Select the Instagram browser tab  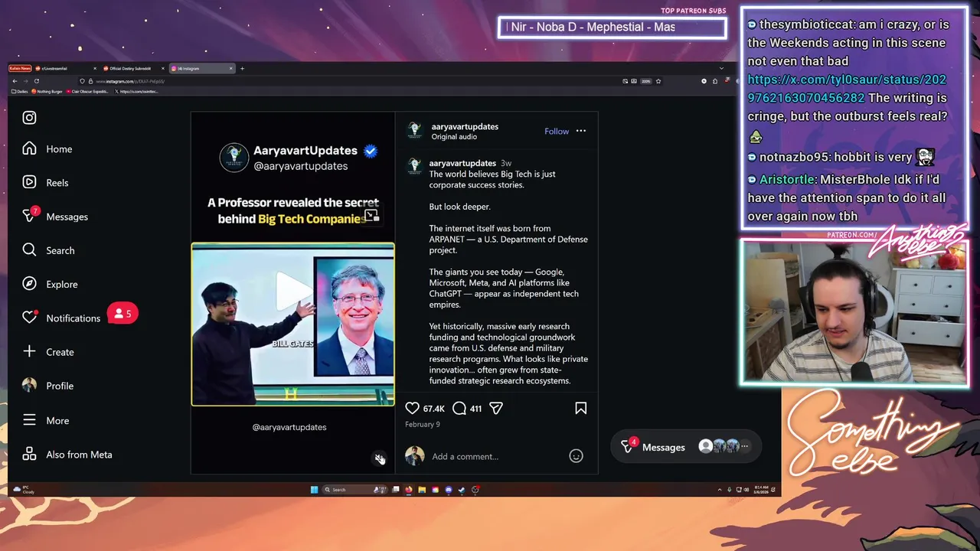pos(201,68)
